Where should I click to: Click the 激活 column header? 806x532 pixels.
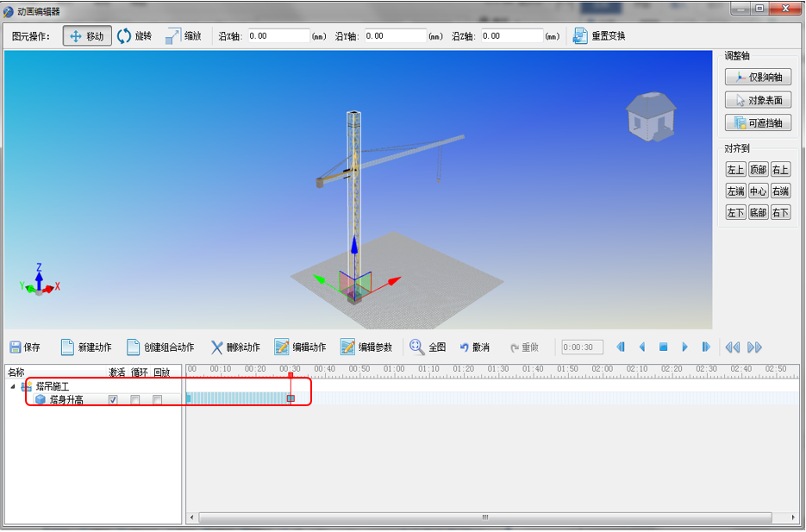tap(116, 372)
